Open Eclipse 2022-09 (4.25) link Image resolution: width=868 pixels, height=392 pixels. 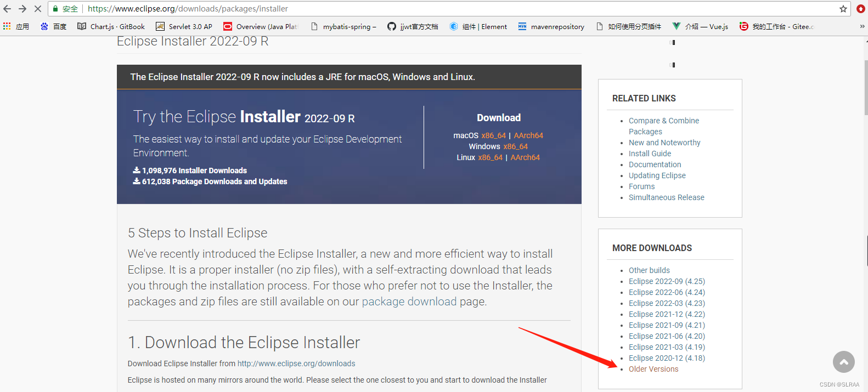coord(667,281)
